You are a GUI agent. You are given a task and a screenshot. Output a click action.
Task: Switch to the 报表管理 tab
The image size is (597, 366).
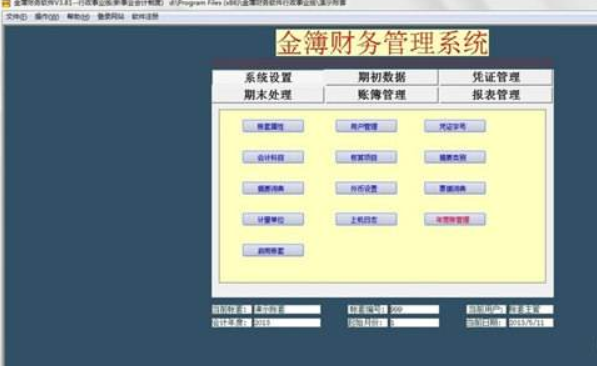(496, 94)
